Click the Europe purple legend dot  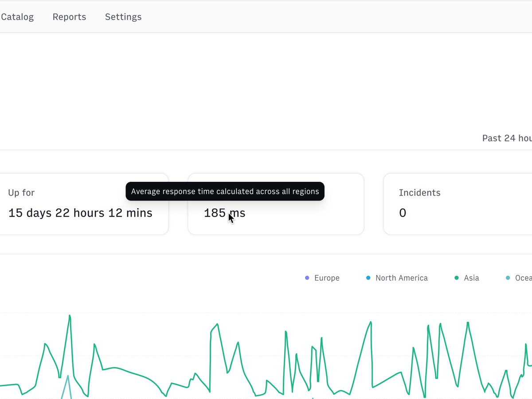pos(307,278)
